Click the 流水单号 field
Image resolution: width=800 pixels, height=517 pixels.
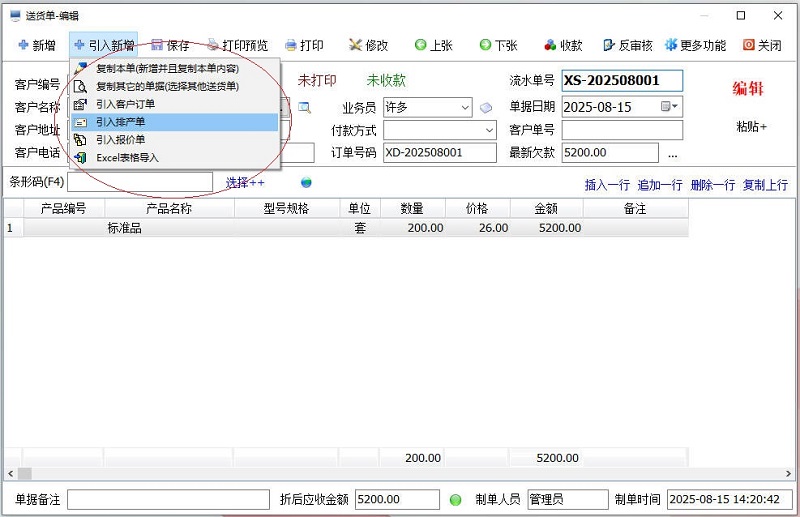click(x=622, y=81)
